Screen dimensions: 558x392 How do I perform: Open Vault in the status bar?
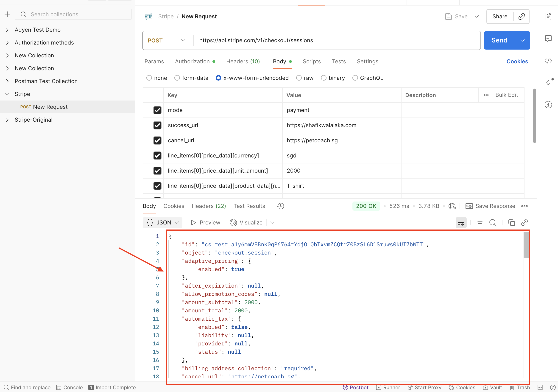tap(492, 387)
